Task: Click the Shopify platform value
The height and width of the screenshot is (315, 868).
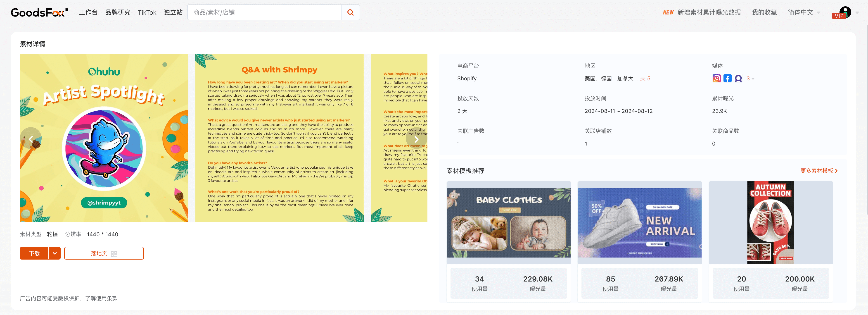Action: point(467,78)
